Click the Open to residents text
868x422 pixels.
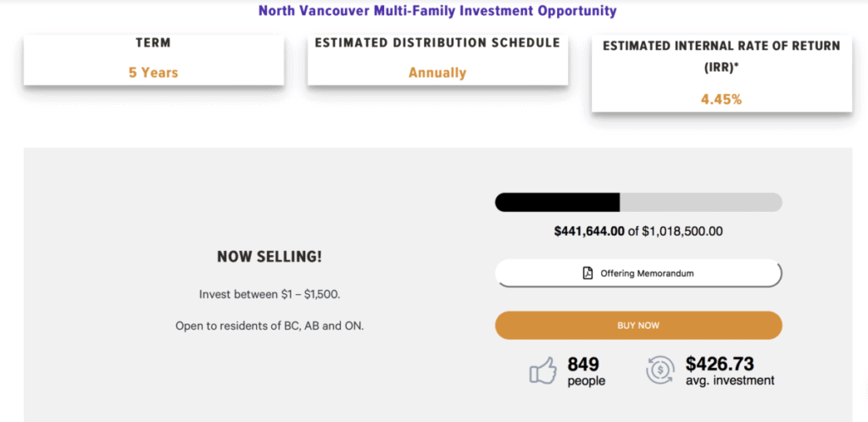pos(270,325)
